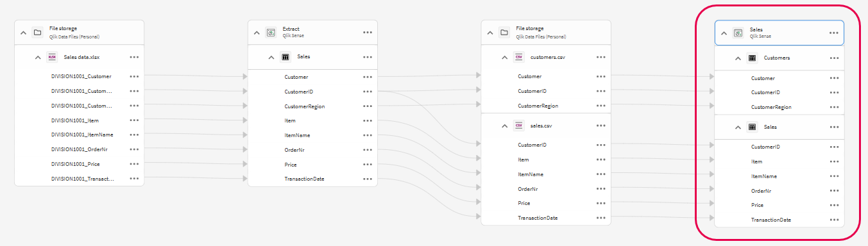Select TransactionDate field under sales.csv
The image size is (868, 246).
click(538, 218)
